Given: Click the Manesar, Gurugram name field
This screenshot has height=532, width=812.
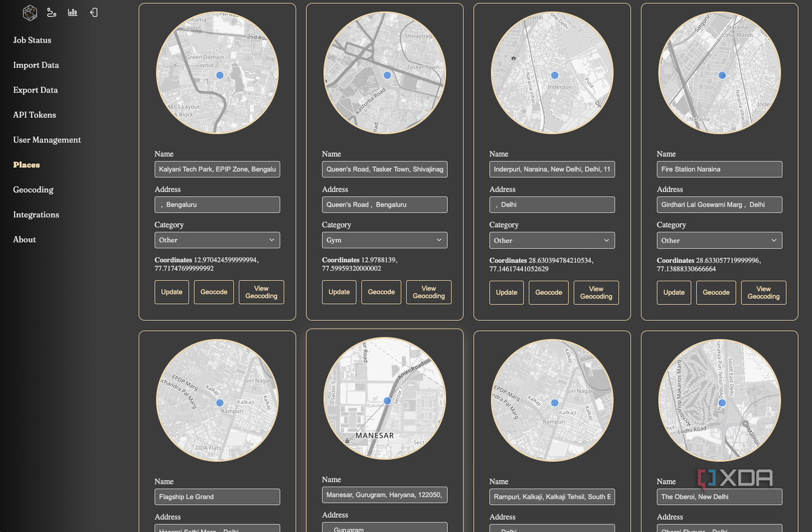Looking at the screenshot, I should tap(385, 495).
